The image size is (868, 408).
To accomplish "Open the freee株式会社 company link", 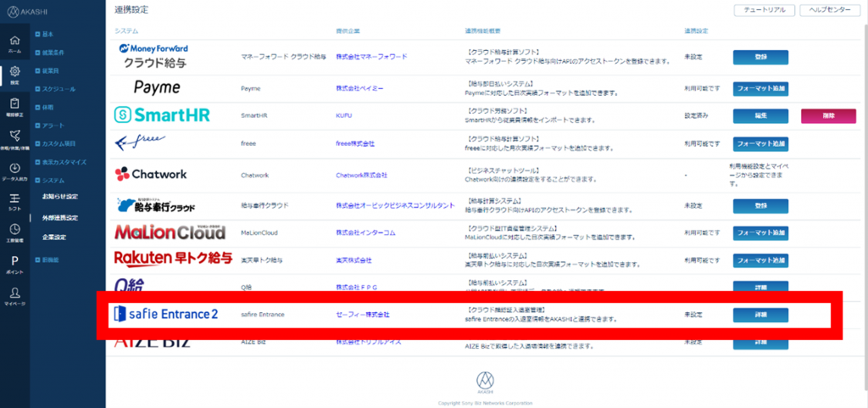I will tap(355, 143).
